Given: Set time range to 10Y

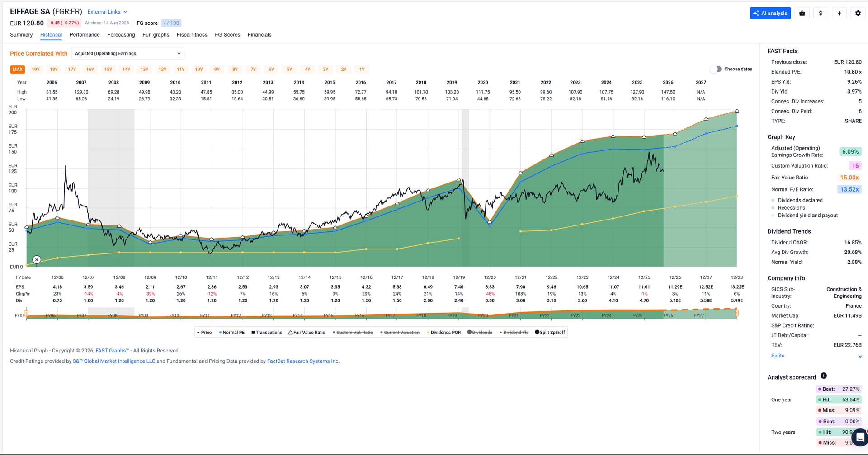Looking at the screenshot, I should coord(199,70).
